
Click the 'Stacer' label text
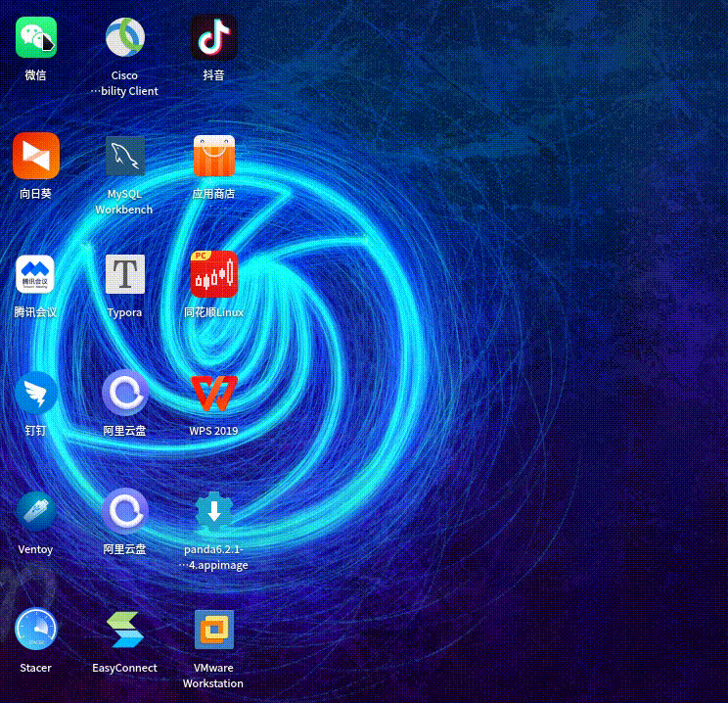[36, 668]
